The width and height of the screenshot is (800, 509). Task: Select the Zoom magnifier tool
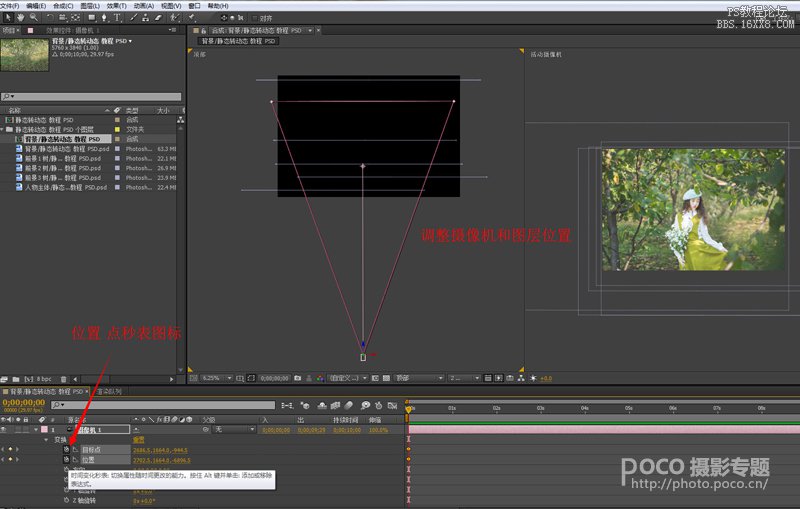33,17
